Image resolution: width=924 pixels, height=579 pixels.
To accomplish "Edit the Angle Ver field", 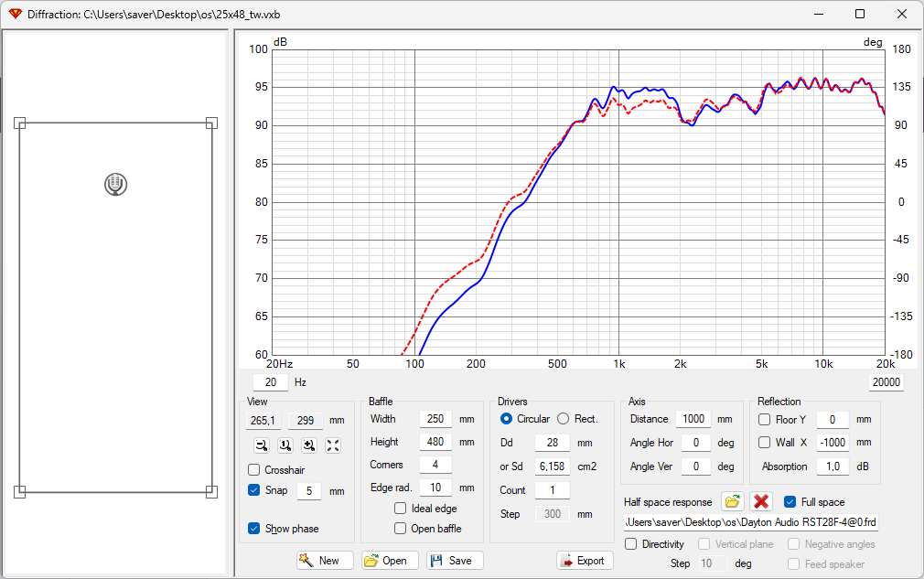I will [x=696, y=466].
